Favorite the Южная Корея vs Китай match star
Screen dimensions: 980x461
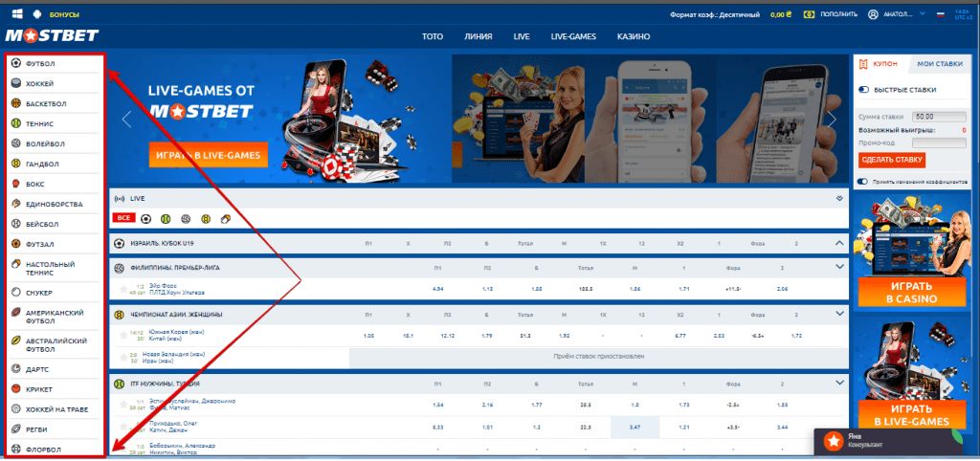coord(123,335)
